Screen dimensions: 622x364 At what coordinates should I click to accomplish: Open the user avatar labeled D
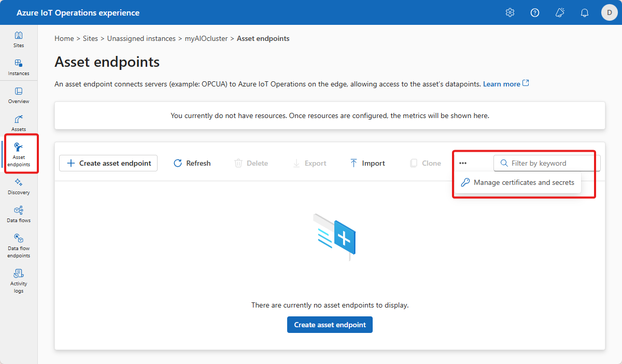pos(610,12)
